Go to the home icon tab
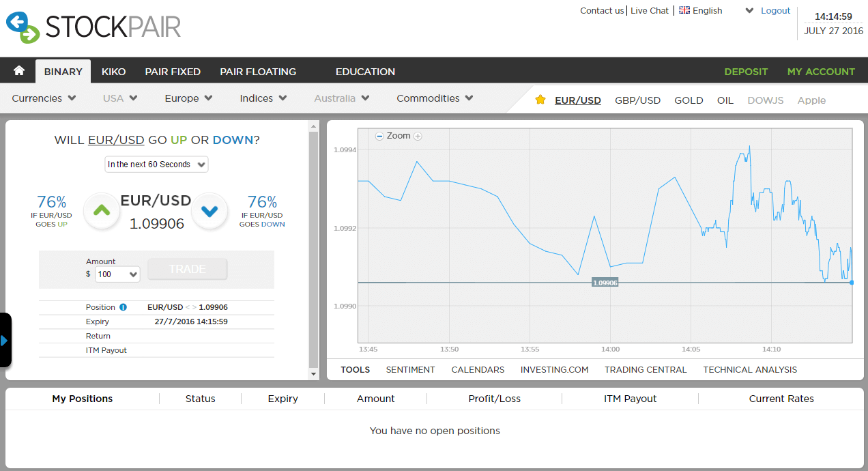Viewport: 868px width, 471px height. 19,71
